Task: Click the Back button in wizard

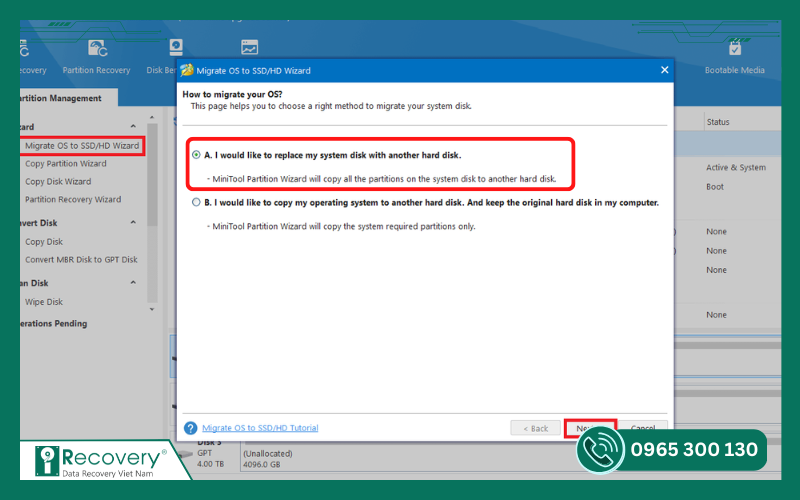Action: click(535, 428)
